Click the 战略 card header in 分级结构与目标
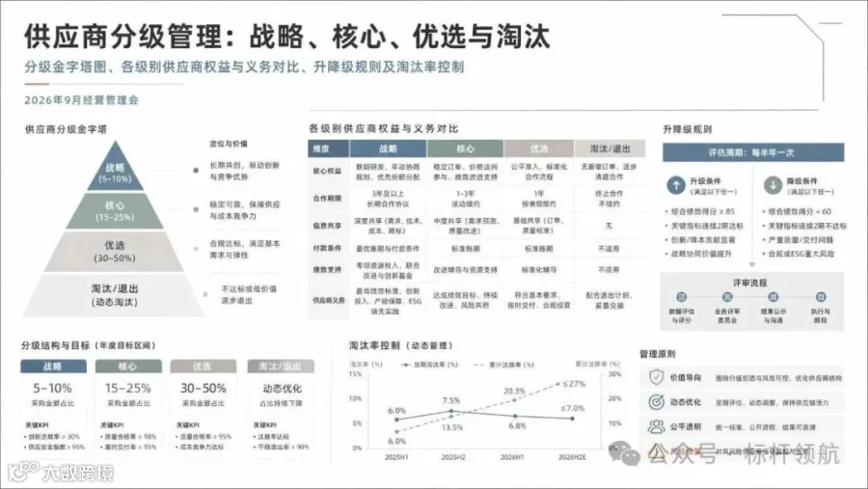The image size is (868, 489). click(53, 367)
